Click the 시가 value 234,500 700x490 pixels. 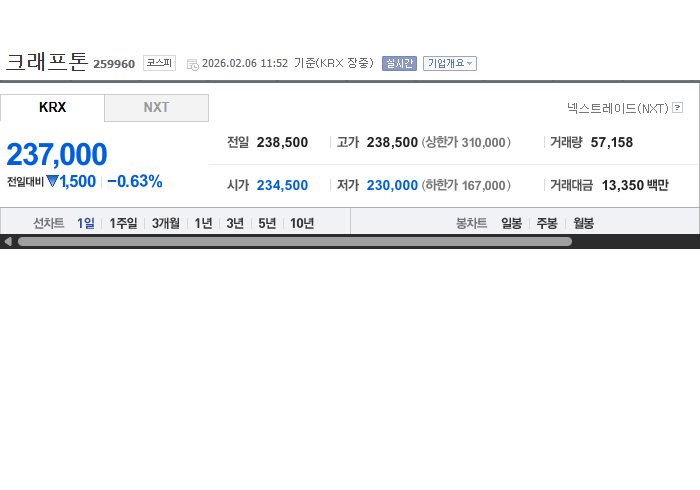[282, 185]
